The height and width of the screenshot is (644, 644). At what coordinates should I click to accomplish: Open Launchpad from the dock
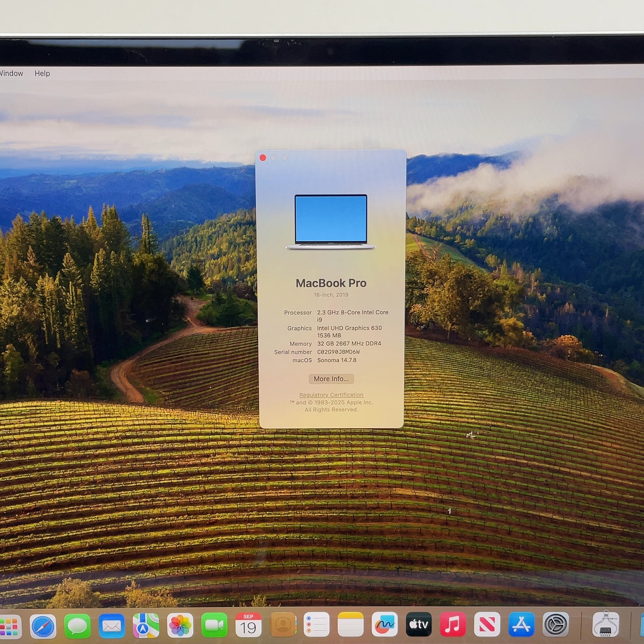coord(9,626)
